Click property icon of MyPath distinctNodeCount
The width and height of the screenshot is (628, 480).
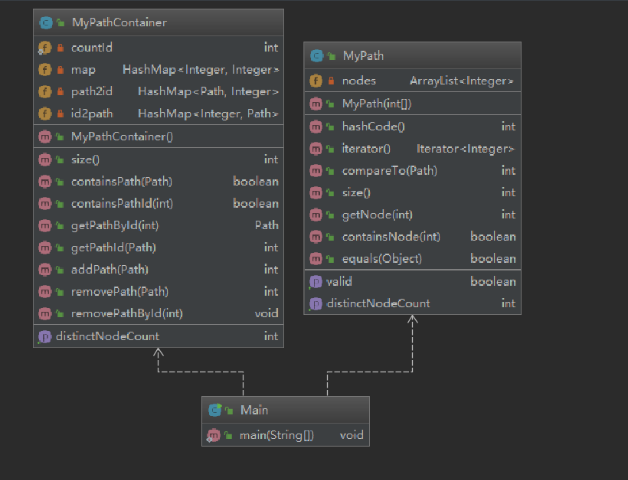[x=316, y=304]
